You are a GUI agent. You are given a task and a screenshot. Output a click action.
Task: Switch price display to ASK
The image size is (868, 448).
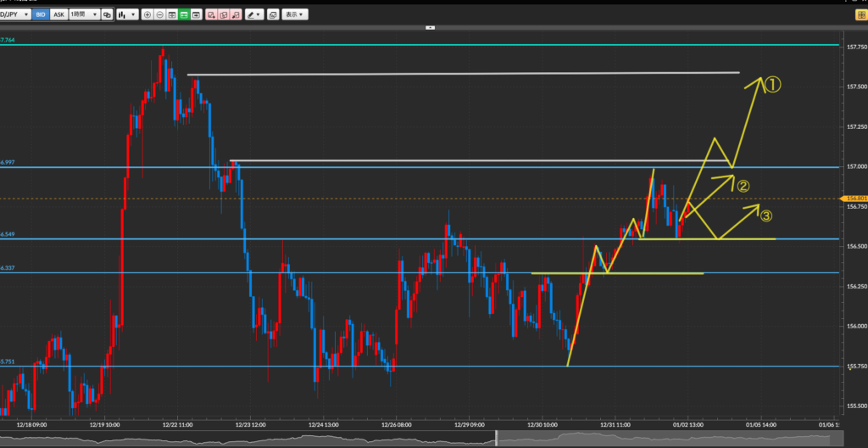[x=58, y=14]
